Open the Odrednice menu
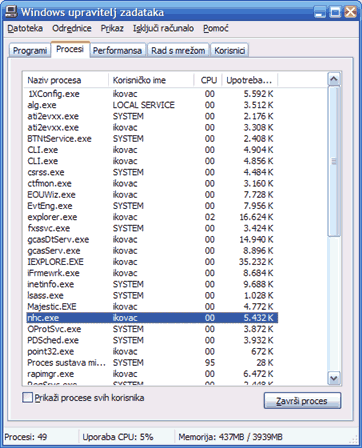Viewport: 362px width, 448px height. point(72,29)
